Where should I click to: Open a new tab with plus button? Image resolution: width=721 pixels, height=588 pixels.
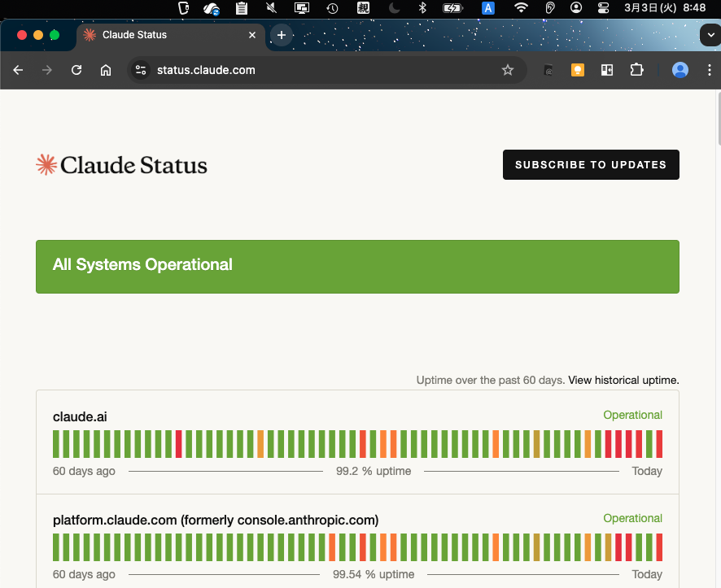[282, 35]
